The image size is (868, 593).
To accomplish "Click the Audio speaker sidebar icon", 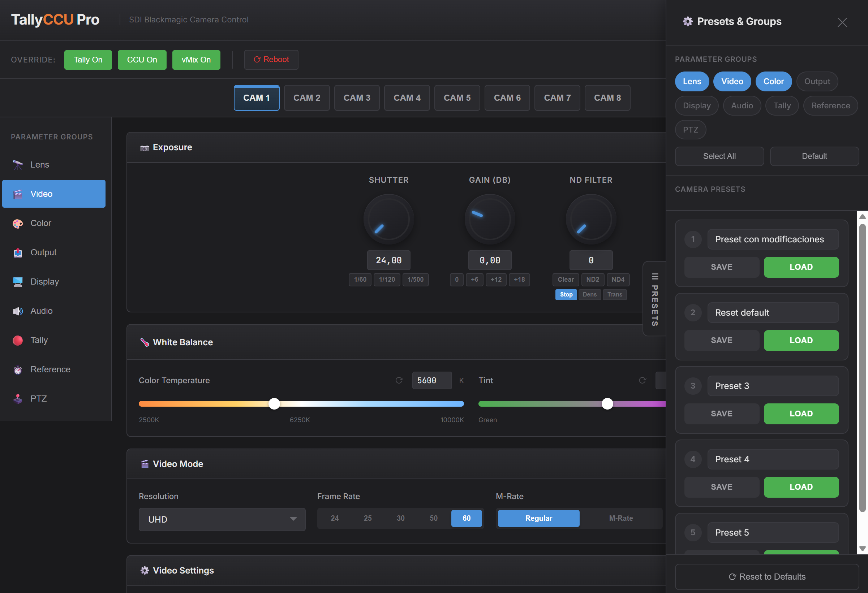I will pos(18,311).
